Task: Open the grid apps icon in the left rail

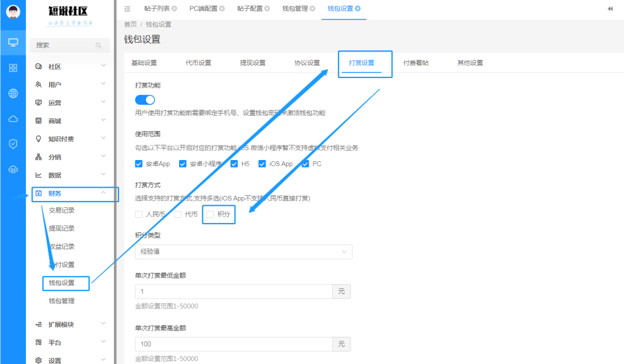Action: click(x=13, y=68)
